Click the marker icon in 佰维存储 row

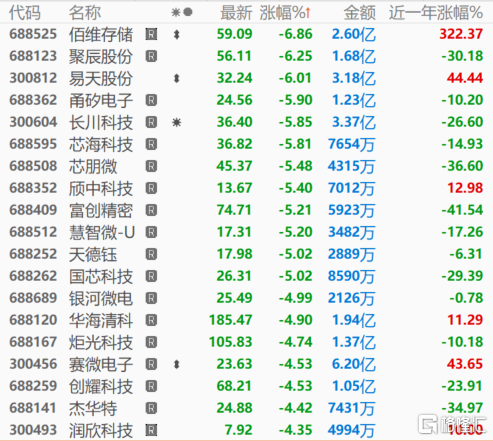pyautogui.click(x=177, y=34)
